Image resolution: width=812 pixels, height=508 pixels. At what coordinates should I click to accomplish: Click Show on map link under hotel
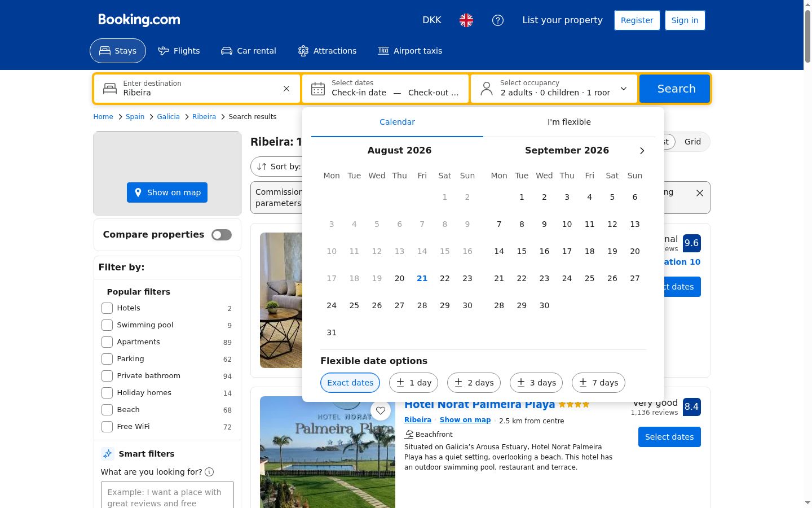(465, 420)
